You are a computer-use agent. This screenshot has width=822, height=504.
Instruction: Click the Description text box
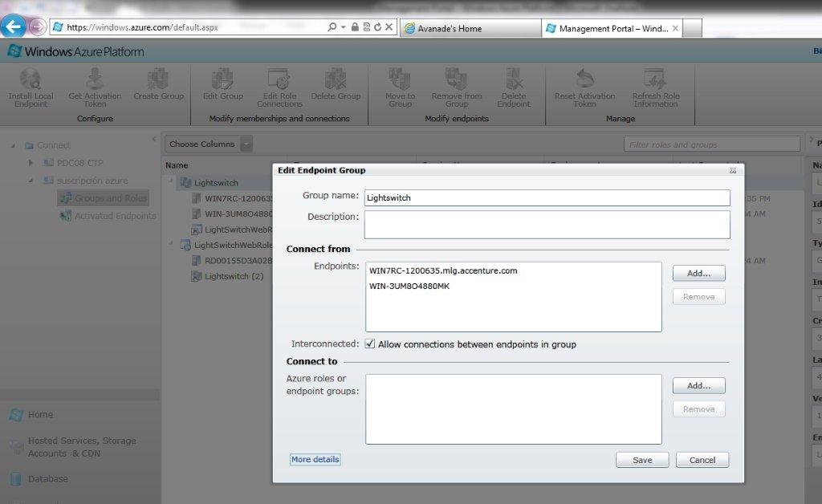click(x=547, y=224)
